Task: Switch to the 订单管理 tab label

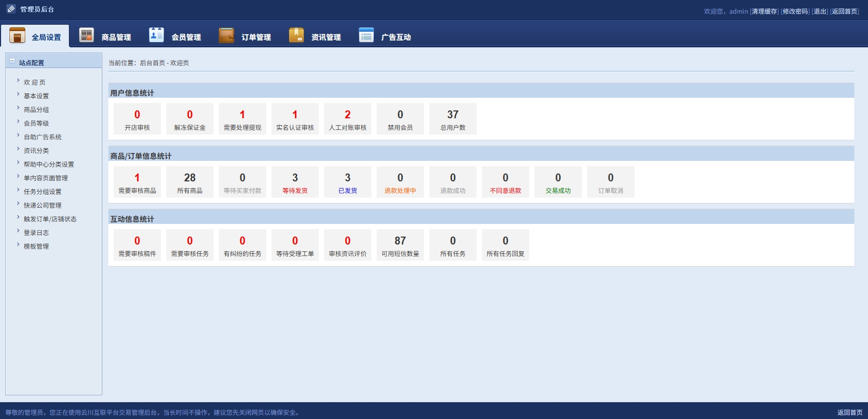Action: coord(256,37)
